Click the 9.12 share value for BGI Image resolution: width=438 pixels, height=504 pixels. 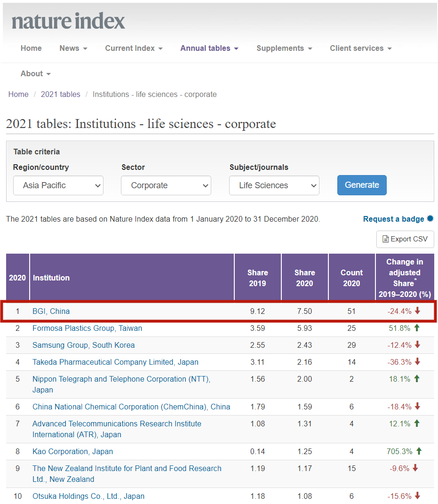coord(258,311)
